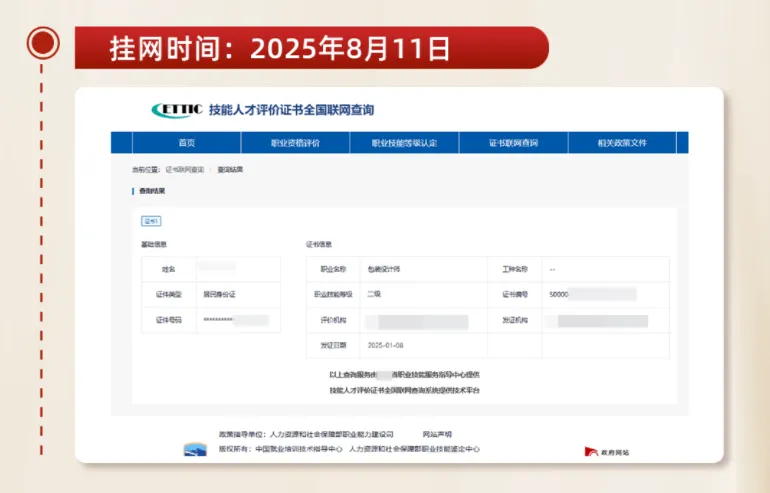The height and width of the screenshot is (493, 770).
Task: Click the 政策指导单位 footer line
Action: pyautogui.click(x=306, y=435)
